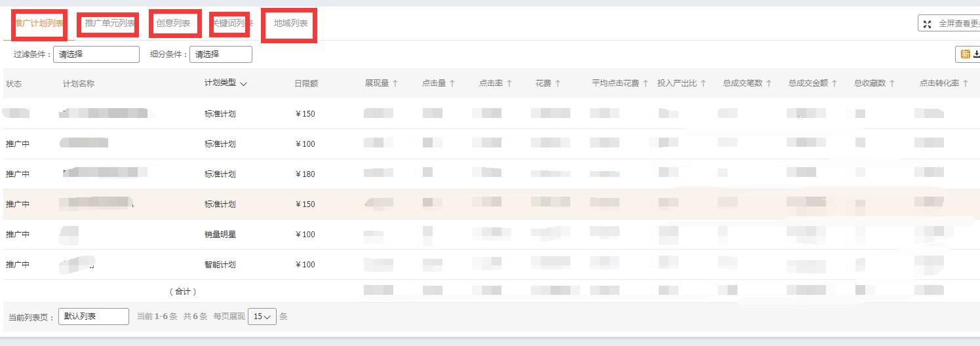This screenshot has width=980, height=346.
Task: Sort by 点击转化率 arrow icon
Action: (x=966, y=83)
